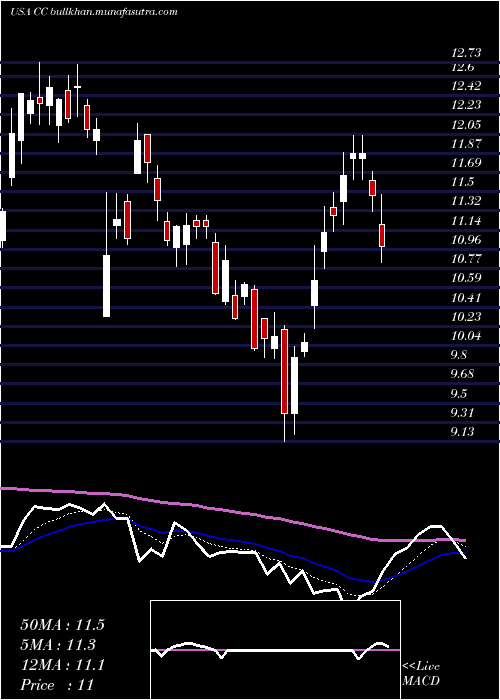Screen dimensions: 500x700
Task: Click the 10.77 price axis label
Action: pos(466,258)
